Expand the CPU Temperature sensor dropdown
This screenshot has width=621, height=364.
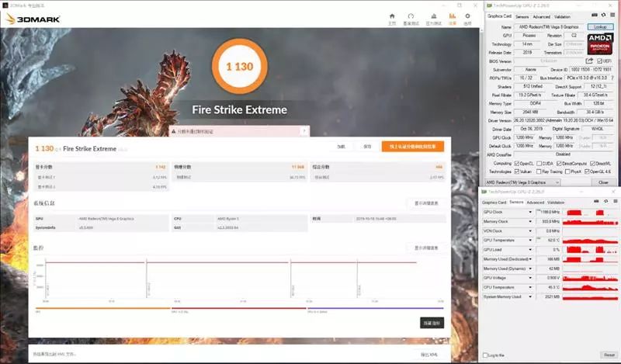tap(530, 287)
